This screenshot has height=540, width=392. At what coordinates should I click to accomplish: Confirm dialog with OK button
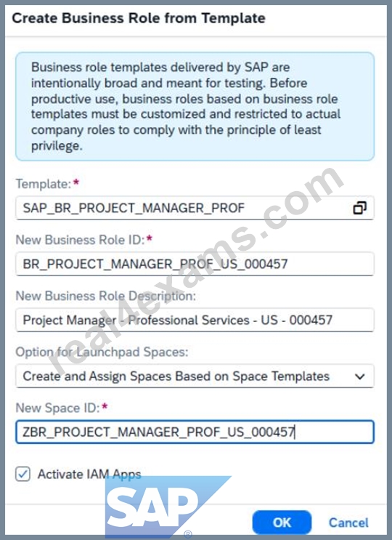click(282, 523)
